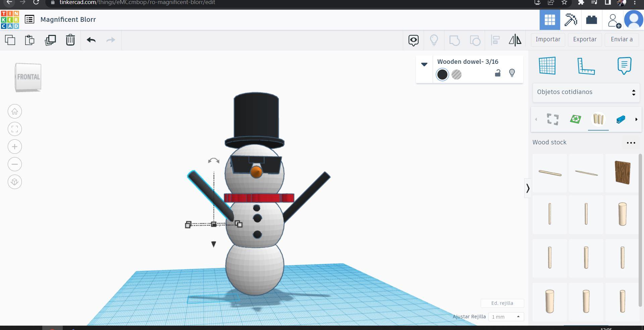Hide the selected Wooden dowel shape
644x330 pixels.
point(512,73)
